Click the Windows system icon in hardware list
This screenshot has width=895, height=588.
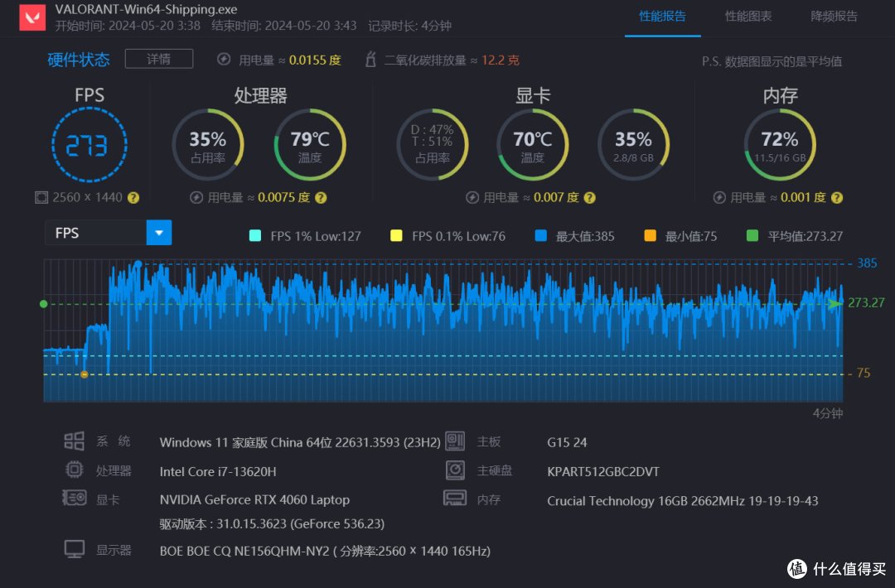74,441
